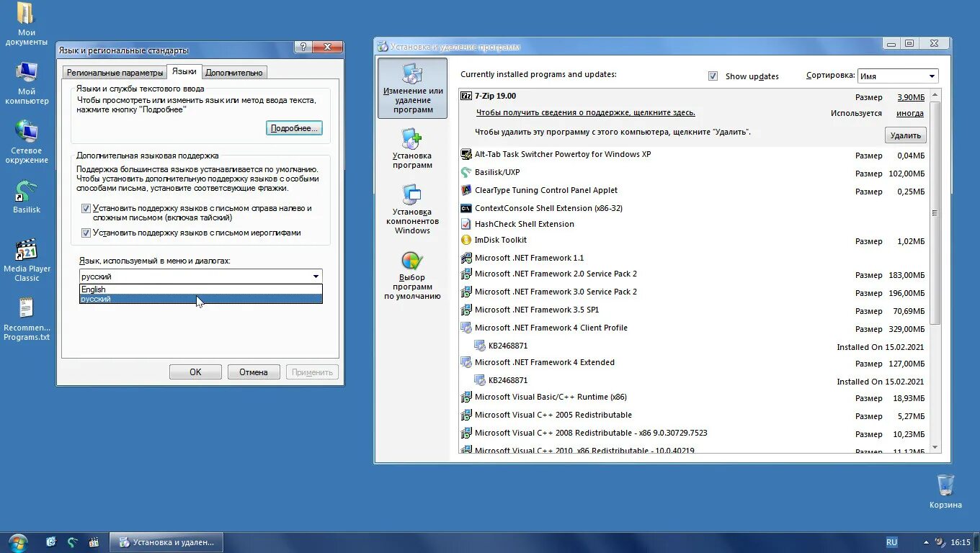The image size is (980, 553).
Task: Click the menu language combo box arrow
Action: pos(316,276)
